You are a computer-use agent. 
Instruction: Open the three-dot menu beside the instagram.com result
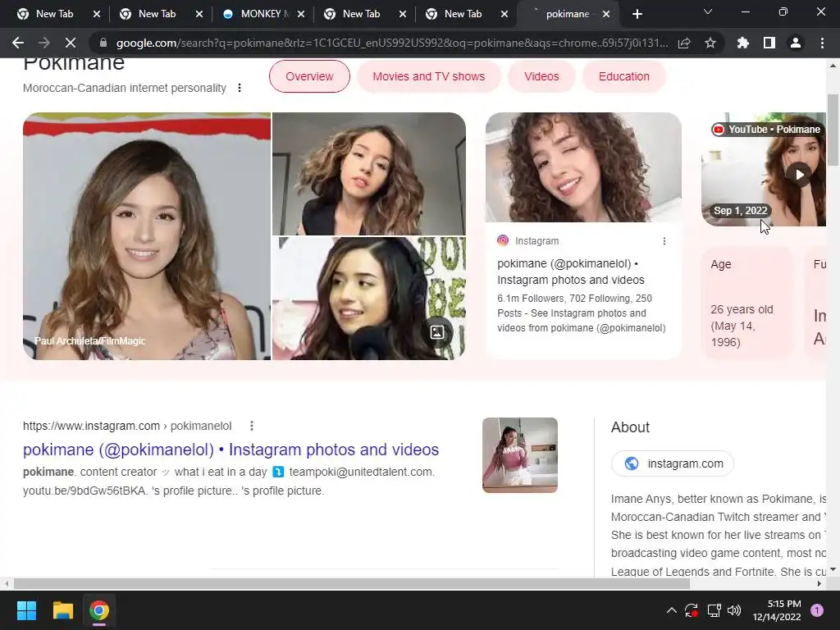coord(252,426)
